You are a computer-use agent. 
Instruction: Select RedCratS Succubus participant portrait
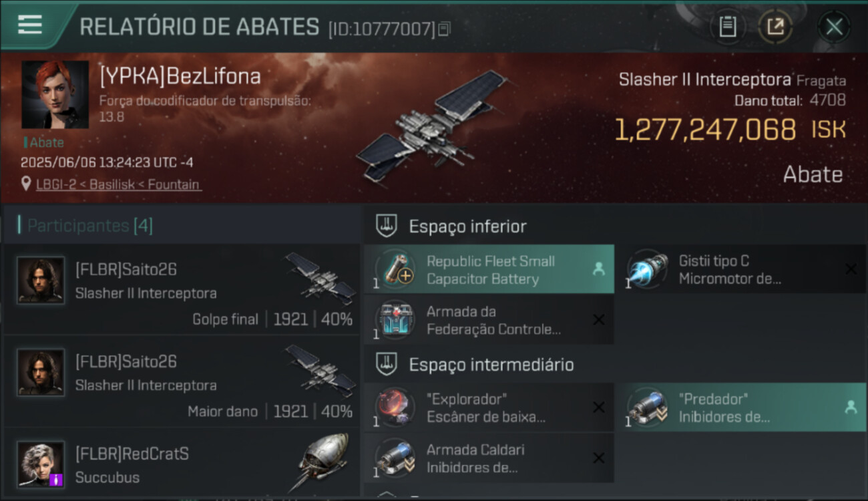coord(41,464)
